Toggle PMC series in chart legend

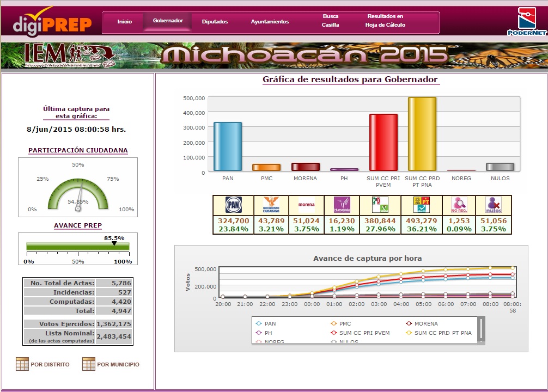[x=340, y=323]
